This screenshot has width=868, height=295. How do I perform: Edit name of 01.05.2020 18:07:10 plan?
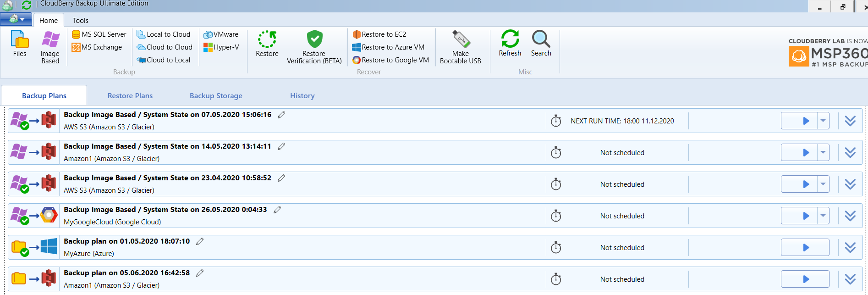(200, 241)
